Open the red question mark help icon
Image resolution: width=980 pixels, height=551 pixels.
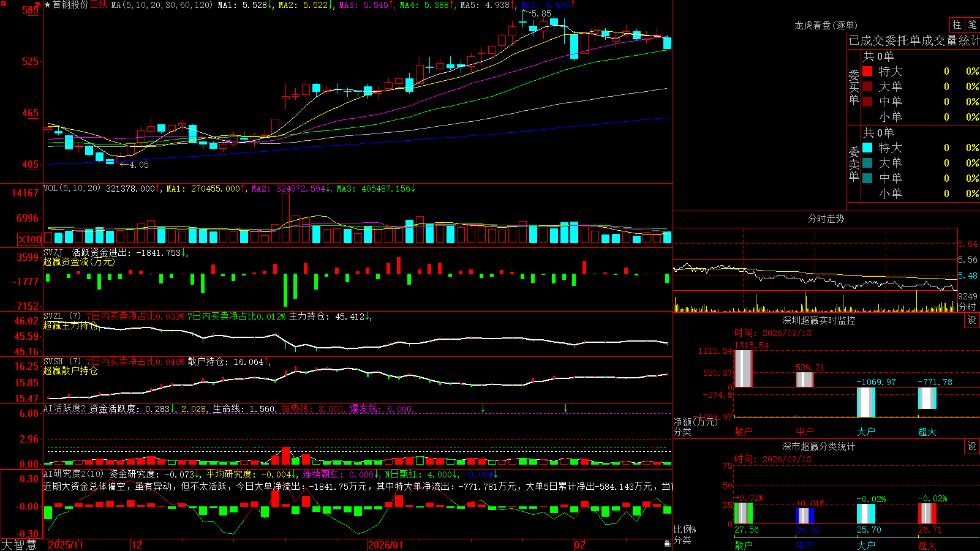38,5
